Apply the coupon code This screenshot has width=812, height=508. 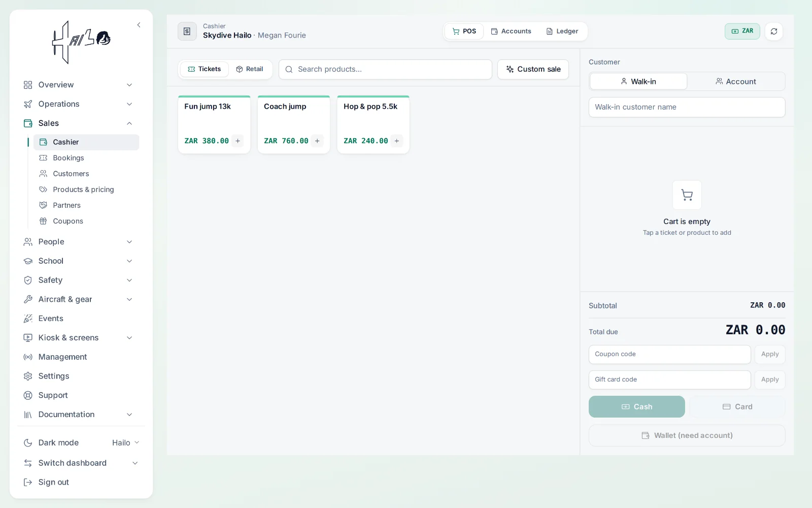coord(770,355)
